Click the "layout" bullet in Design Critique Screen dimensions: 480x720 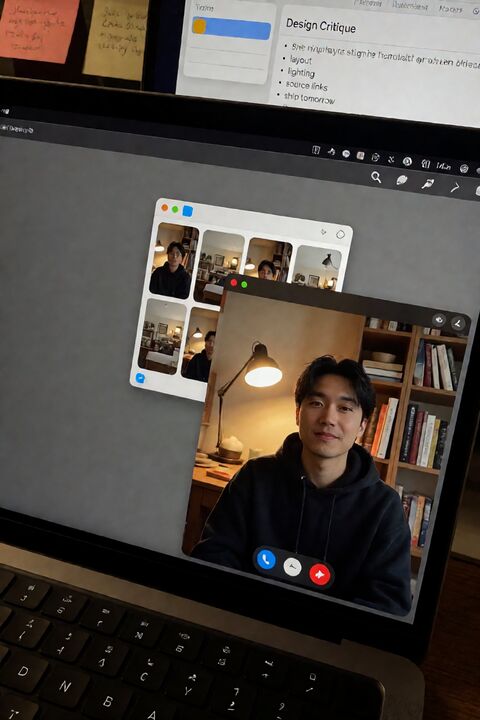pos(301,60)
